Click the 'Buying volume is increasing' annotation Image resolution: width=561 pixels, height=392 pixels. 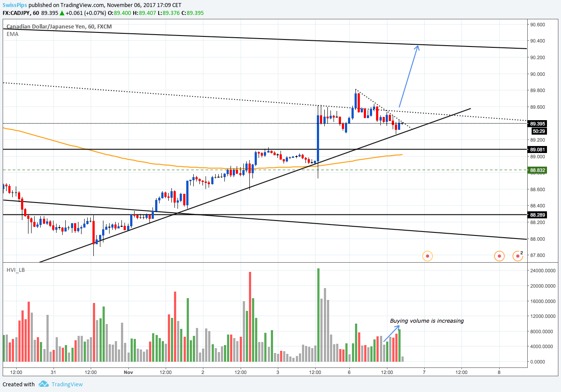(x=427, y=321)
